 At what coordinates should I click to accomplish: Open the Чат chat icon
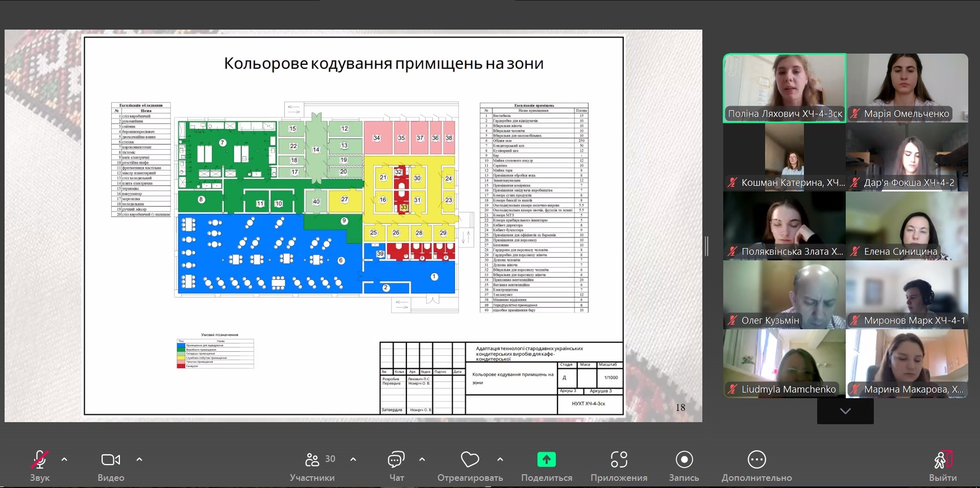click(x=396, y=459)
